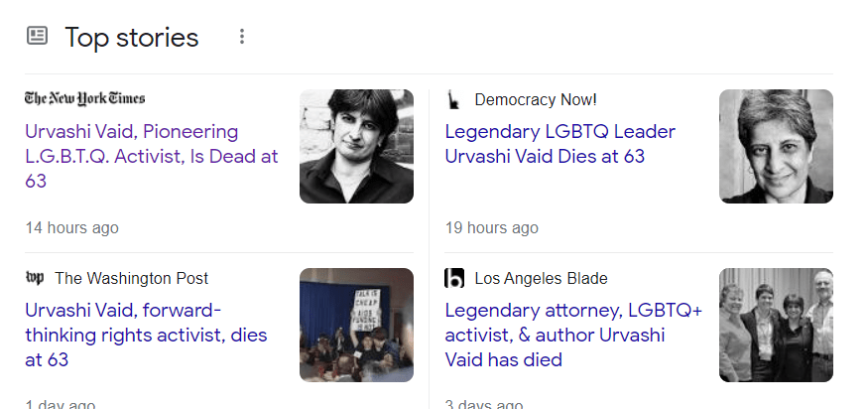Open 'Legendary LGBTQ Leader Urvashi Vaid Dies' story
The height and width of the screenshot is (409, 868).
tap(559, 144)
